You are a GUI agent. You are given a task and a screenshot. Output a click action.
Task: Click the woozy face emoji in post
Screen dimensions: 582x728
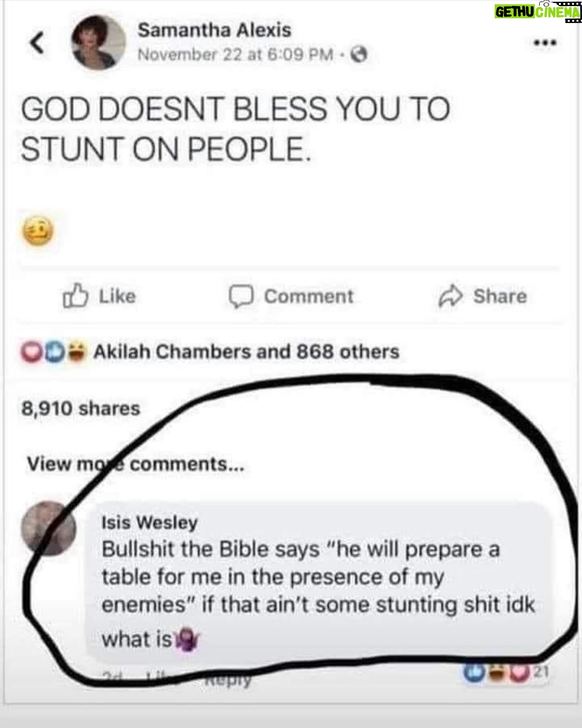tap(37, 233)
